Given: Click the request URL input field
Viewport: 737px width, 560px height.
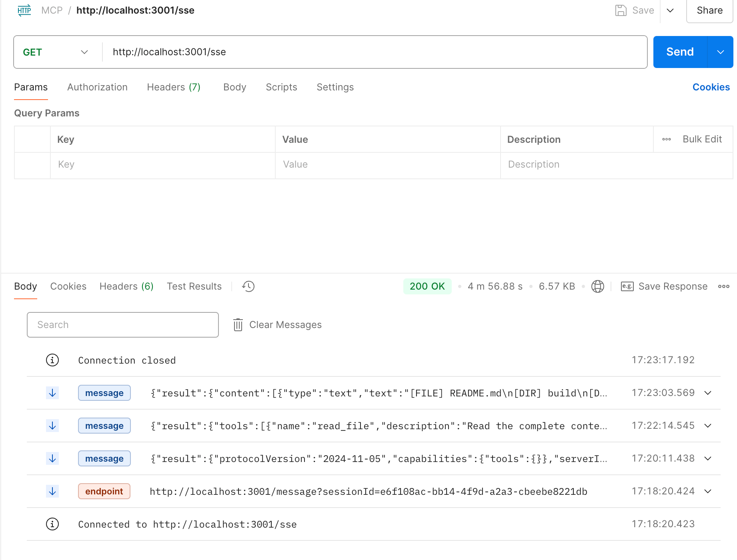Looking at the screenshot, I should pos(375,52).
